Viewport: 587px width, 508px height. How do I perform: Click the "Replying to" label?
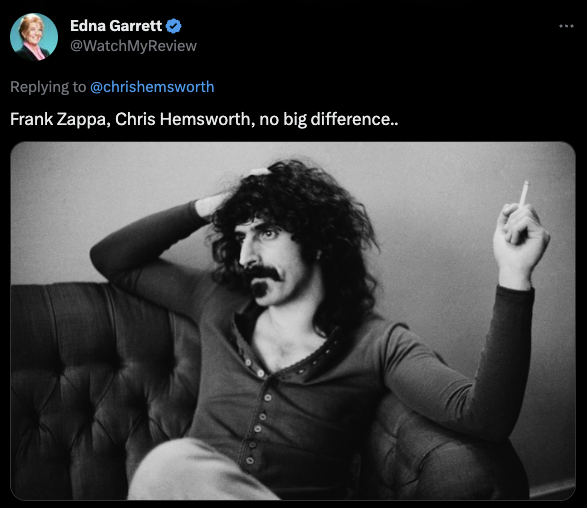point(48,87)
